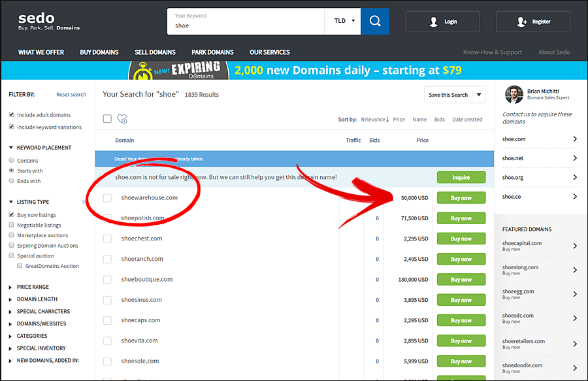Open Our Services menu
The height and width of the screenshot is (381, 588).
click(x=270, y=52)
